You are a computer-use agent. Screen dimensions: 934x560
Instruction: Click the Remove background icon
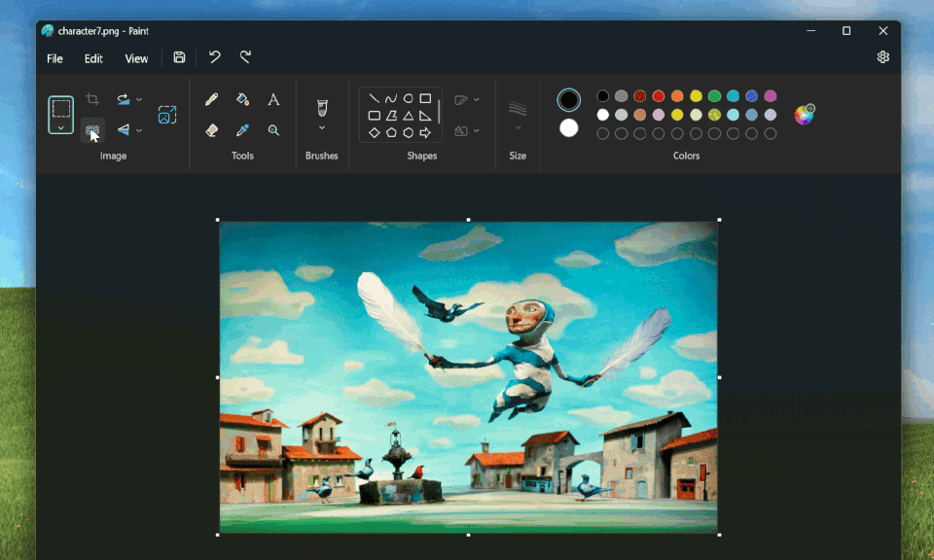click(x=92, y=130)
